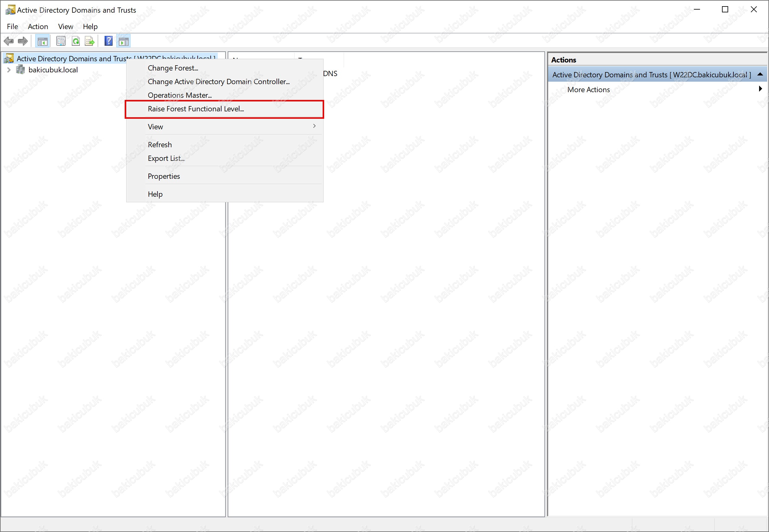Select Raise Forest Functional Level
The height and width of the screenshot is (532, 769).
click(225, 109)
